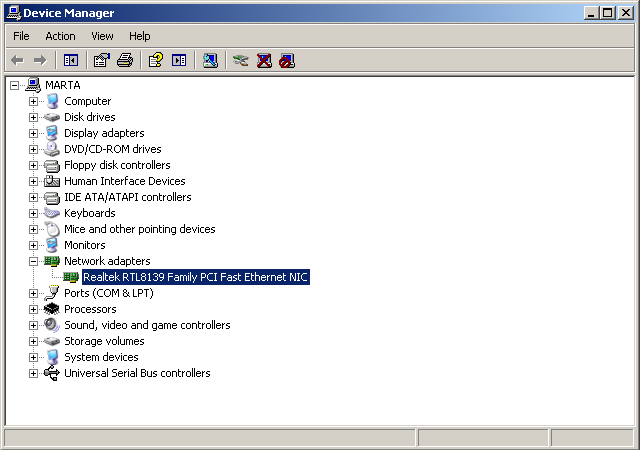Open the View menu
The height and width of the screenshot is (450, 641).
point(102,36)
